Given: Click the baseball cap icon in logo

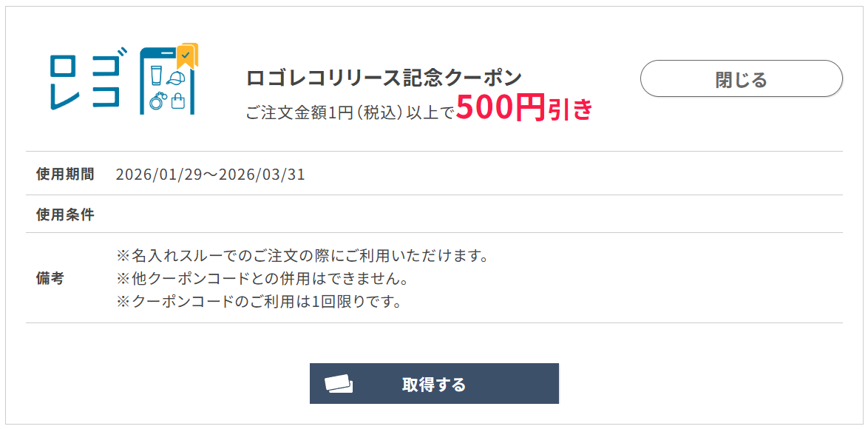Looking at the screenshot, I should (x=176, y=78).
